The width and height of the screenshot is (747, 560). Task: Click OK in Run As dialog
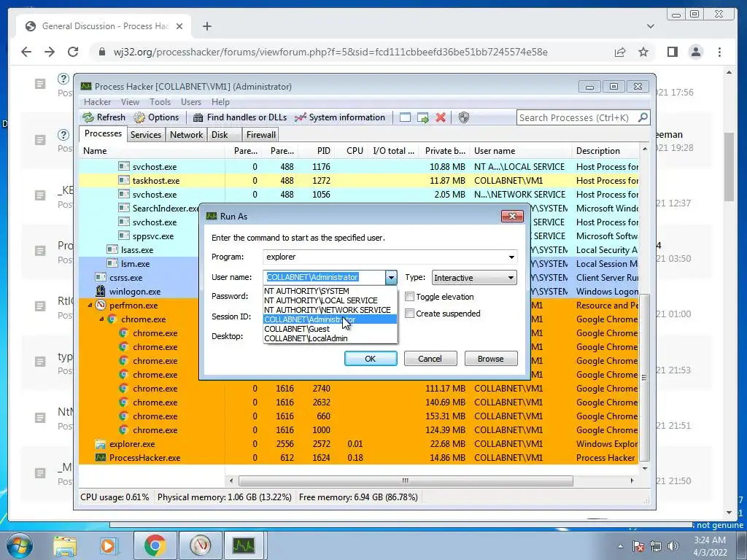(x=371, y=359)
